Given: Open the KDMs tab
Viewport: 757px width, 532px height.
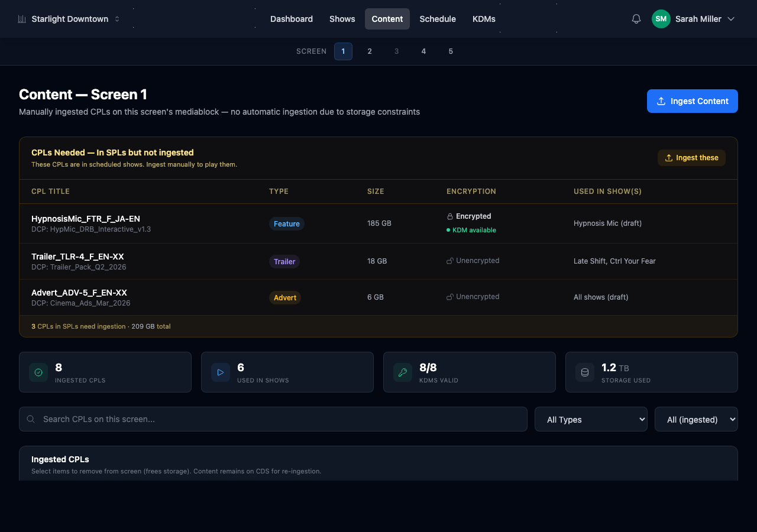Looking at the screenshot, I should [x=484, y=19].
